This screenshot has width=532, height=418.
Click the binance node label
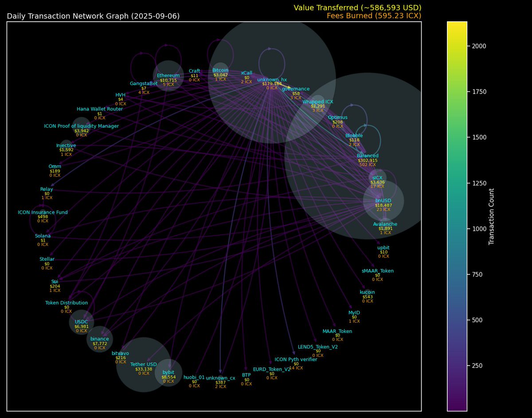tap(100, 339)
